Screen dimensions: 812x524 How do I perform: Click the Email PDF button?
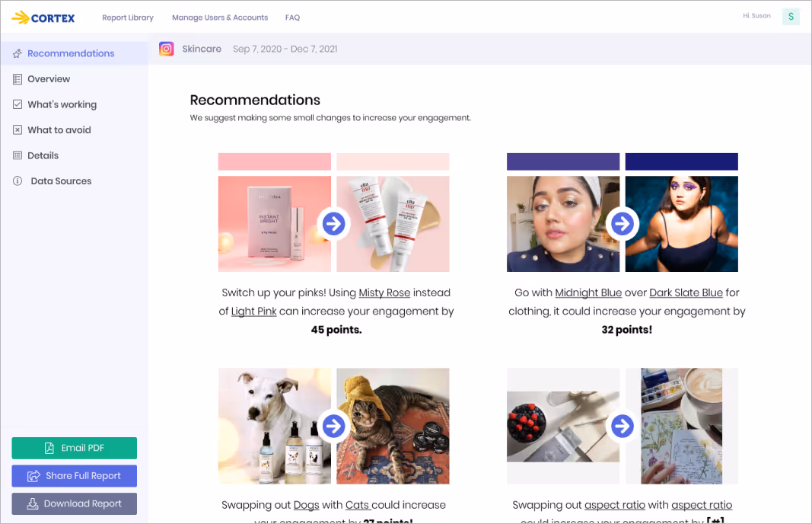tap(75, 448)
